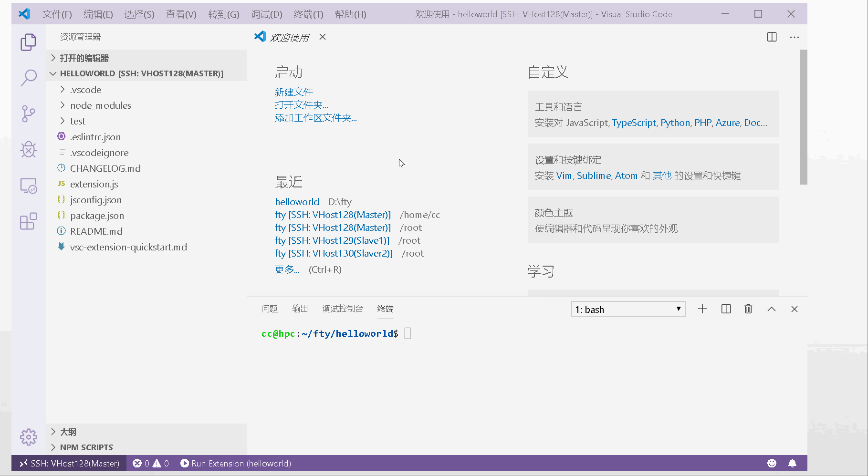The image size is (868, 476).
Task: Open the 颜色主题 card
Action: [653, 220]
